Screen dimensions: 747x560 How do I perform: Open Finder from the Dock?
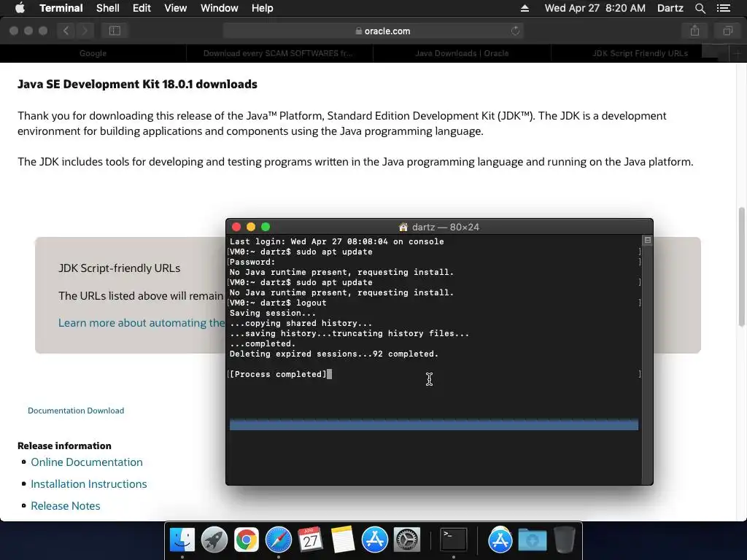182,540
